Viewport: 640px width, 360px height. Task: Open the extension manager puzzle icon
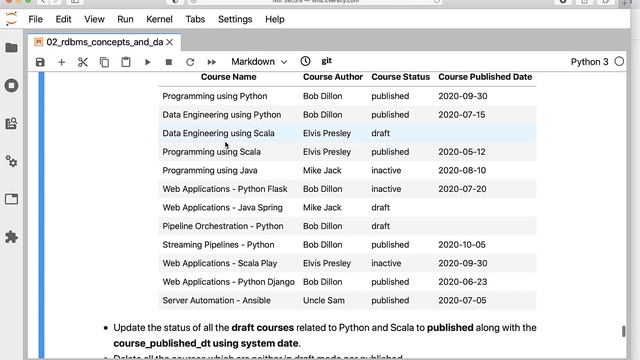pos(11,237)
